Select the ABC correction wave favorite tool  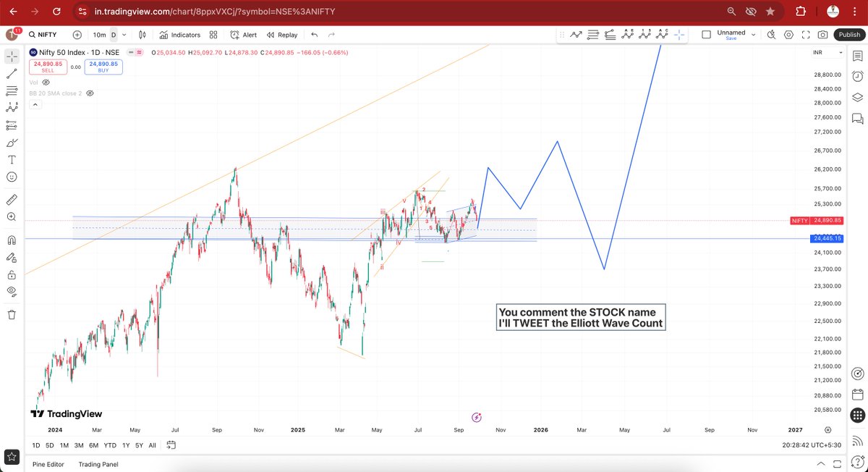[663, 34]
